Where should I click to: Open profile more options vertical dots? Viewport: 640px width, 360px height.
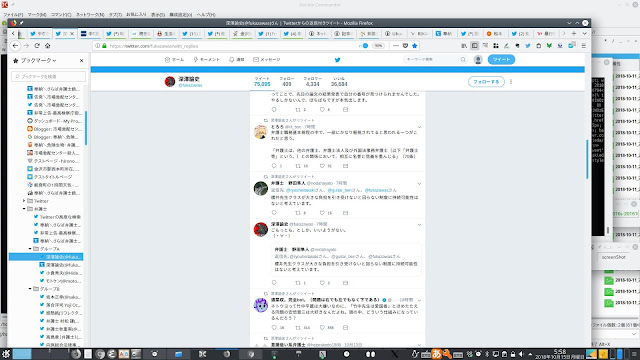point(511,82)
